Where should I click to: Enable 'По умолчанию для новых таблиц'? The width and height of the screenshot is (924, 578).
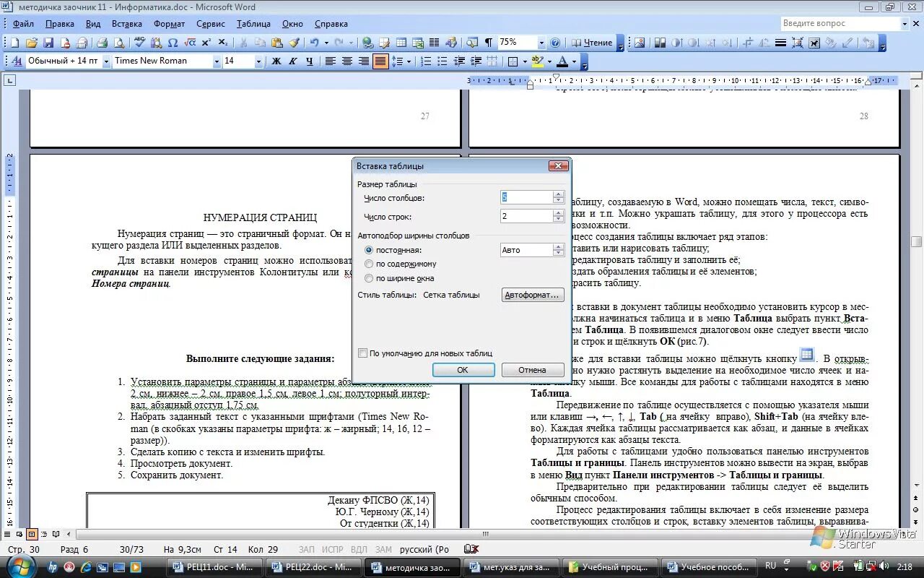(x=363, y=353)
